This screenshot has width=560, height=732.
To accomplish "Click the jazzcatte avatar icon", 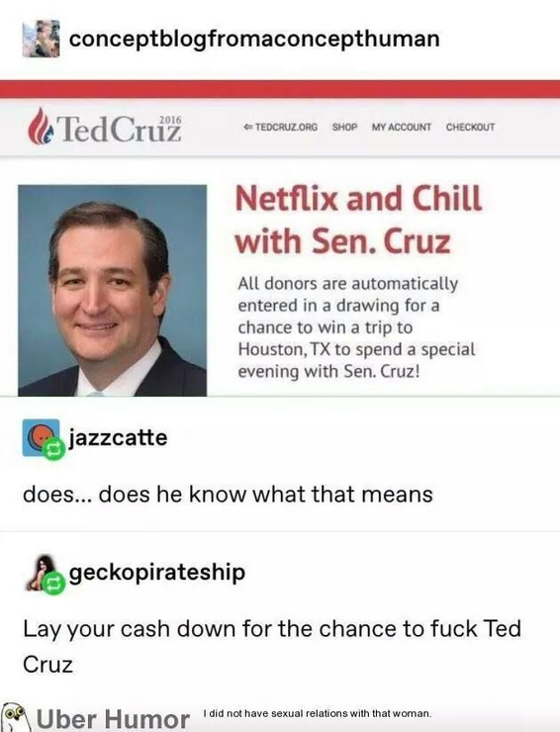I will (41, 437).
